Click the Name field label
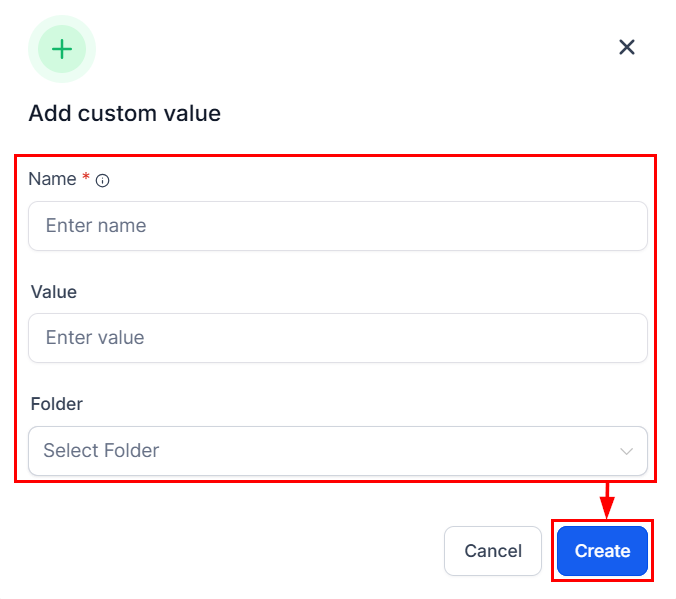 tap(52, 179)
